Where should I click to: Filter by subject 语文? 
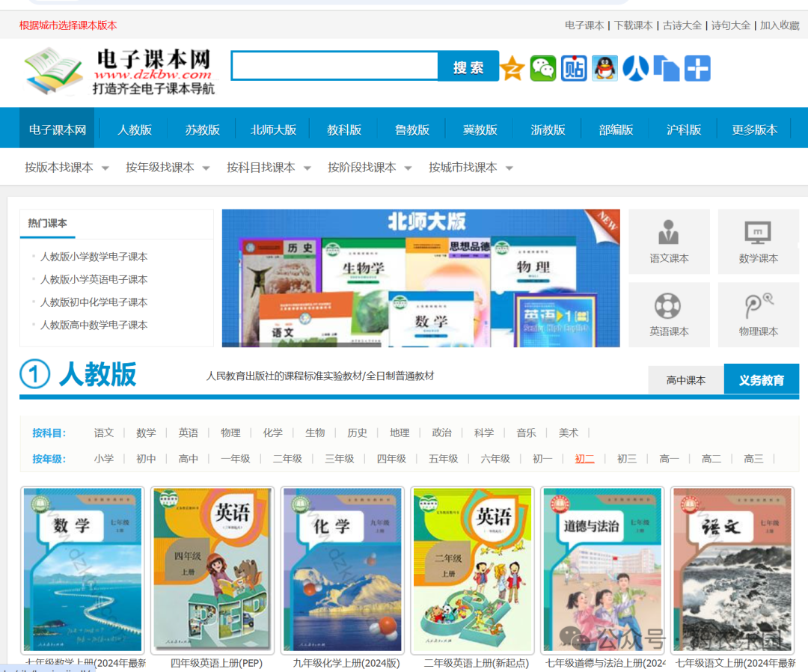pos(103,433)
